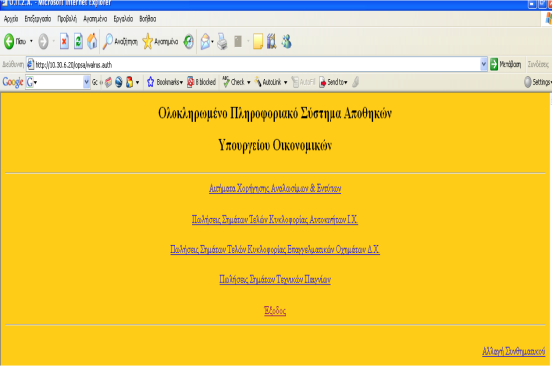Open the Προβολή menu
This screenshot has width=553, height=367.
(67, 19)
